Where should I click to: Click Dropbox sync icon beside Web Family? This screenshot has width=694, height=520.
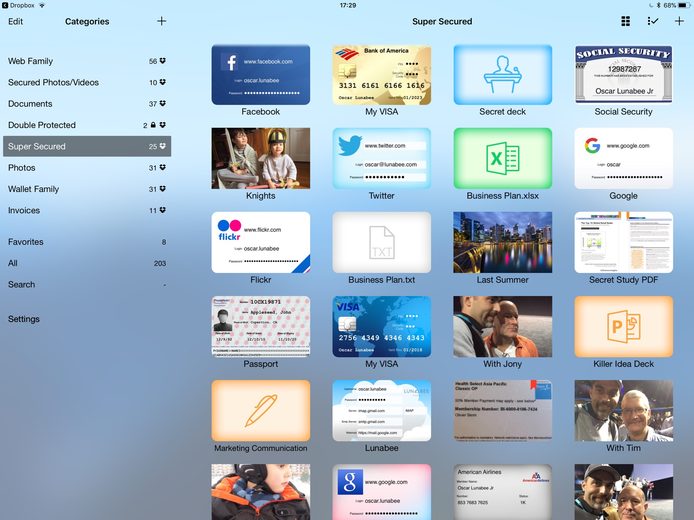click(163, 61)
